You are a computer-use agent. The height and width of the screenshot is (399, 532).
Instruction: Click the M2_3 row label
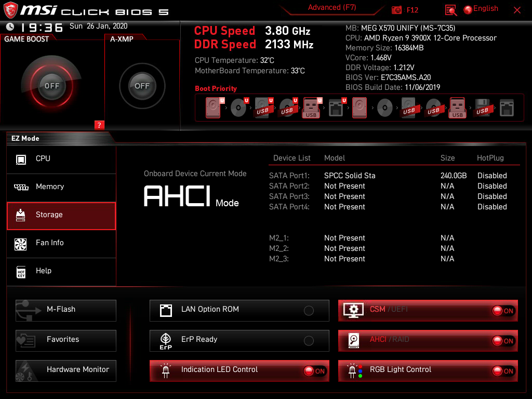click(x=279, y=259)
